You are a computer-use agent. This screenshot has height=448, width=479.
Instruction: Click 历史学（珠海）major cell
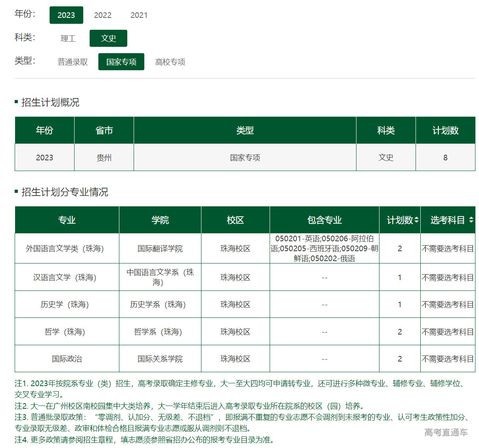(x=65, y=304)
